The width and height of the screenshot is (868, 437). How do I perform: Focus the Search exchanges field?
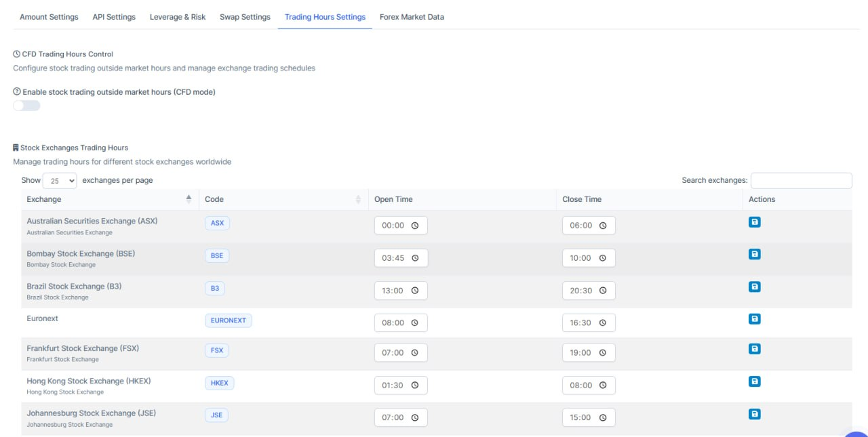click(802, 180)
